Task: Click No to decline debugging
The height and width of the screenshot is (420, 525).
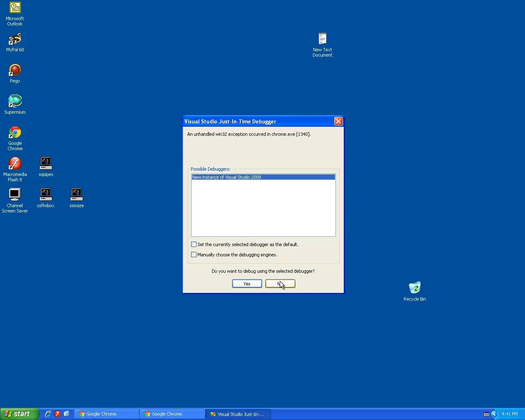Action: [x=280, y=284]
